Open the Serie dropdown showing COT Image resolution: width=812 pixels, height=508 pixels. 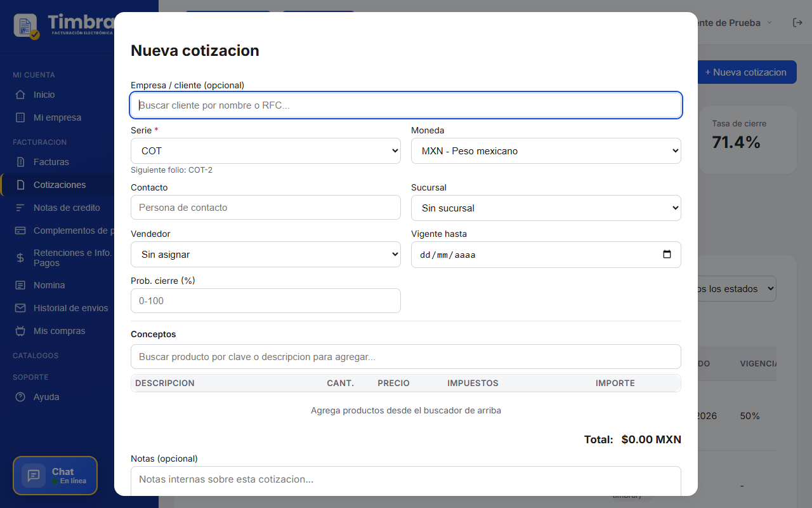coord(266,151)
